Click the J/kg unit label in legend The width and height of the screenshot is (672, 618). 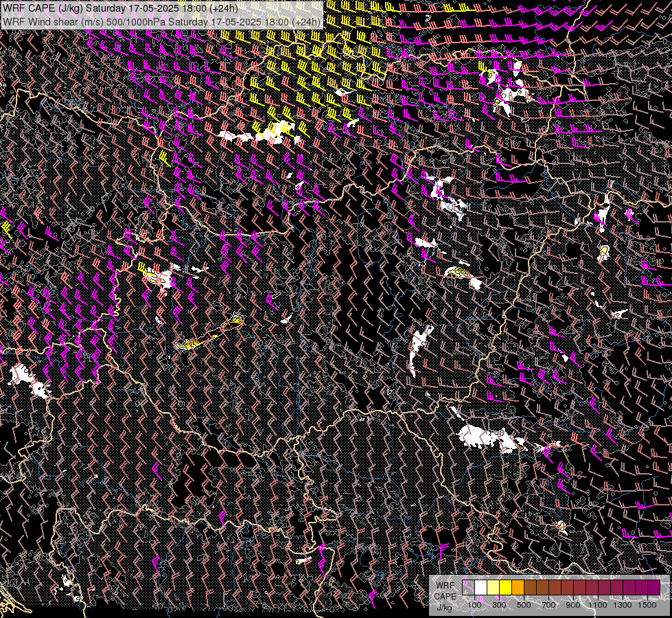(x=444, y=608)
